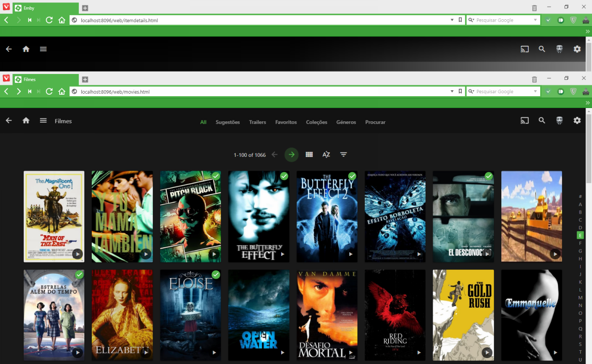This screenshot has width=592, height=364.
Task: Open the filter options
Action: tap(343, 154)
